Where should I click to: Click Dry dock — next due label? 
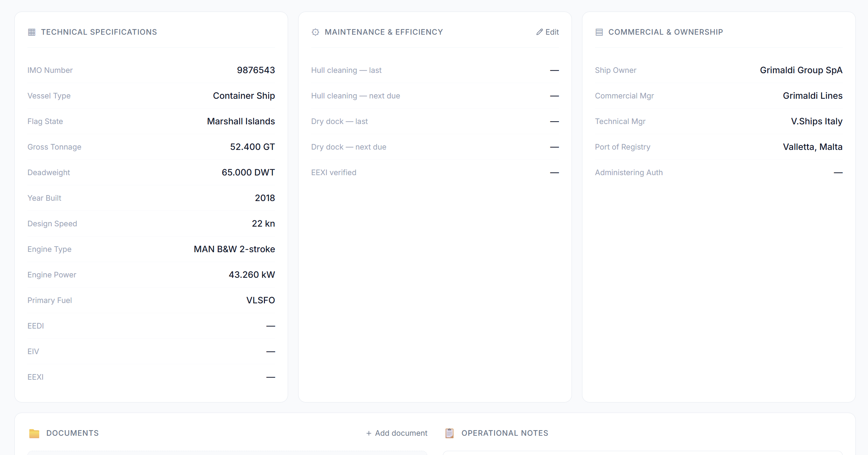[349, 147]
